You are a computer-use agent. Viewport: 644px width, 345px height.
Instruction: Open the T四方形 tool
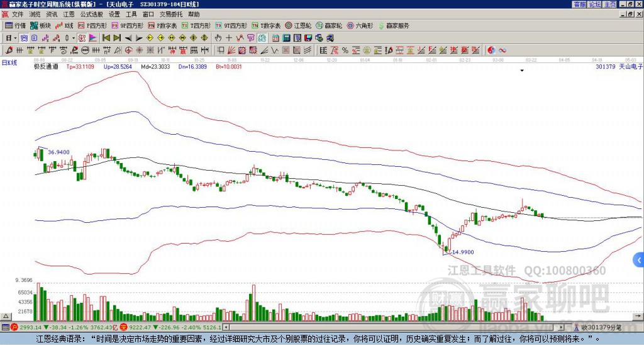pos(196,25)
